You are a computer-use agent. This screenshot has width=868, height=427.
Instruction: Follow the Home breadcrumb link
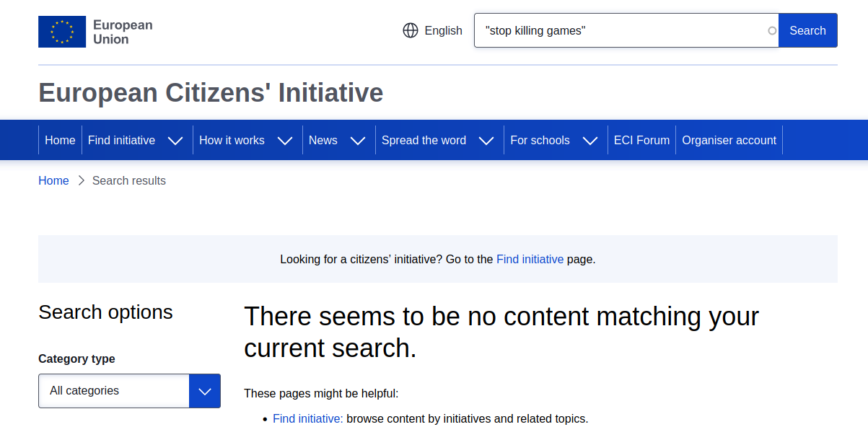pyautogui.click(x=53, y=181)
